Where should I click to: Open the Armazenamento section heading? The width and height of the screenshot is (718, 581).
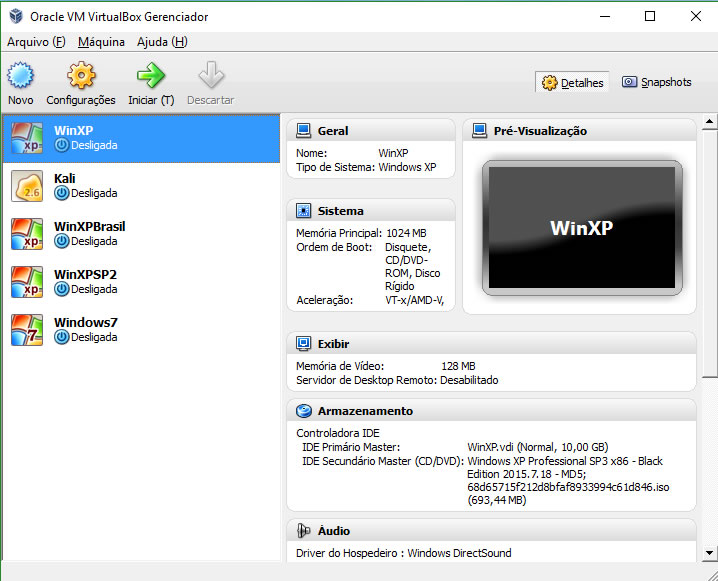click(x=365, y=411)
